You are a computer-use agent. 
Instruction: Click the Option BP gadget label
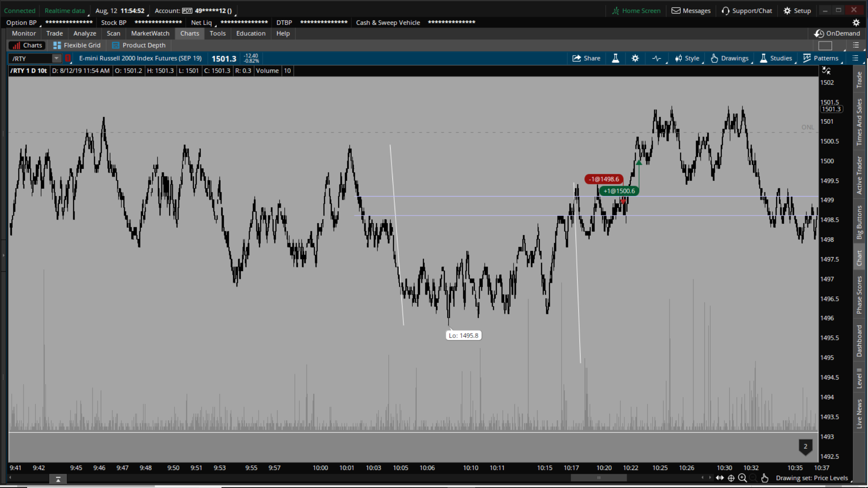[x=21, y=23]
